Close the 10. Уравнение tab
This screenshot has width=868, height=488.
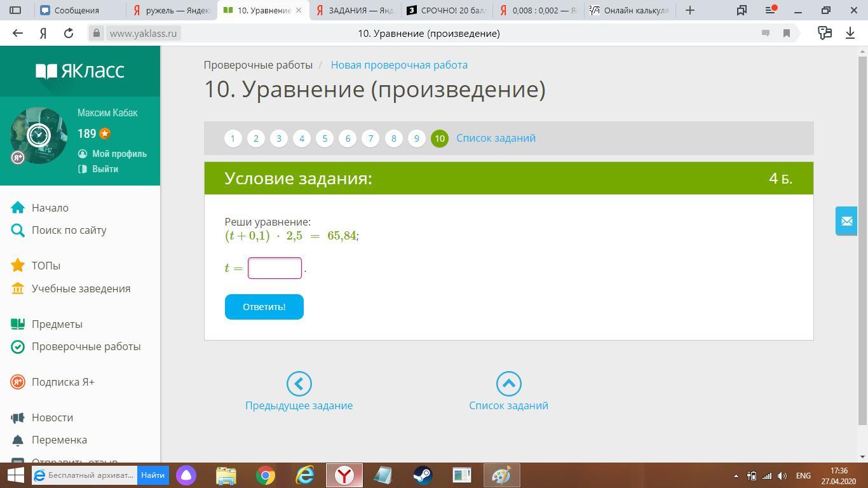299,10
